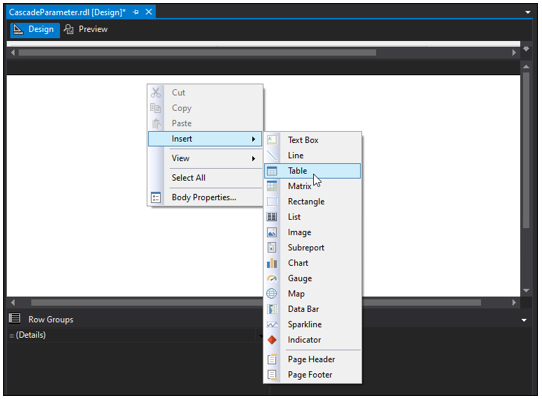The image size is (542, 399).
Task: Expand the View submenu arrow
Action: [x=253, y=158]
